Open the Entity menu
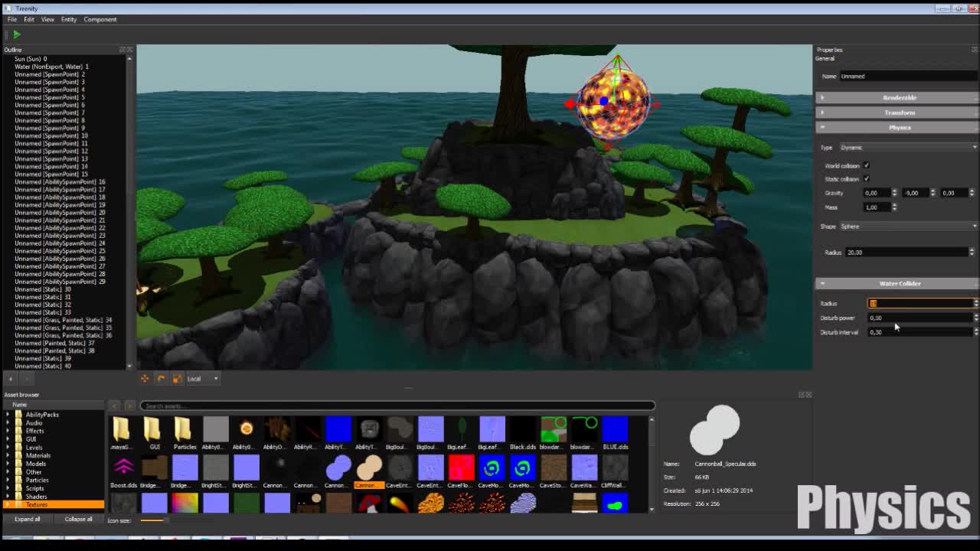 (x=69, y=19)
